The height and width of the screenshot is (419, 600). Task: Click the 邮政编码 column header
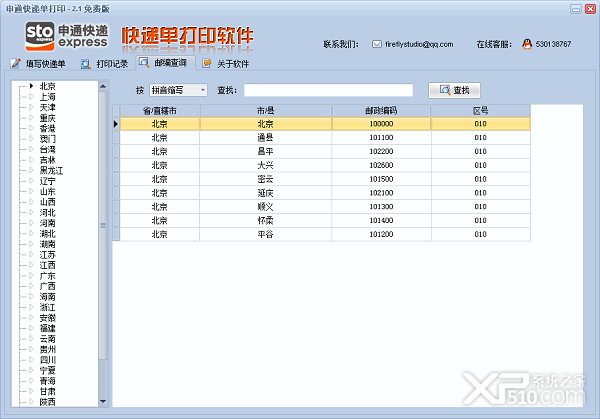(x=381, y=111)
